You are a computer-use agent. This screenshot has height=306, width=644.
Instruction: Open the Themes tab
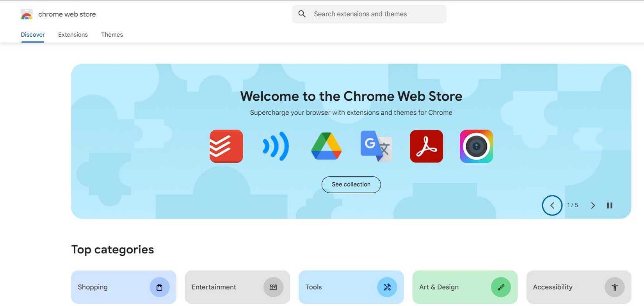pyautogui.click(x=112, y=35)
